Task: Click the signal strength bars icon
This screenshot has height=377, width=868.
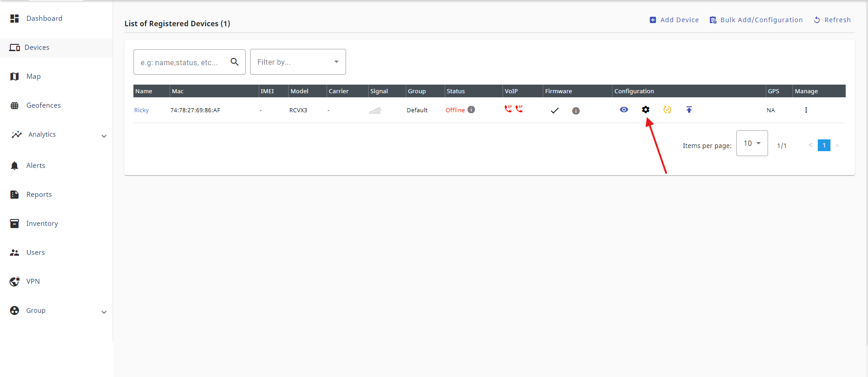Action: click(375, 110)
